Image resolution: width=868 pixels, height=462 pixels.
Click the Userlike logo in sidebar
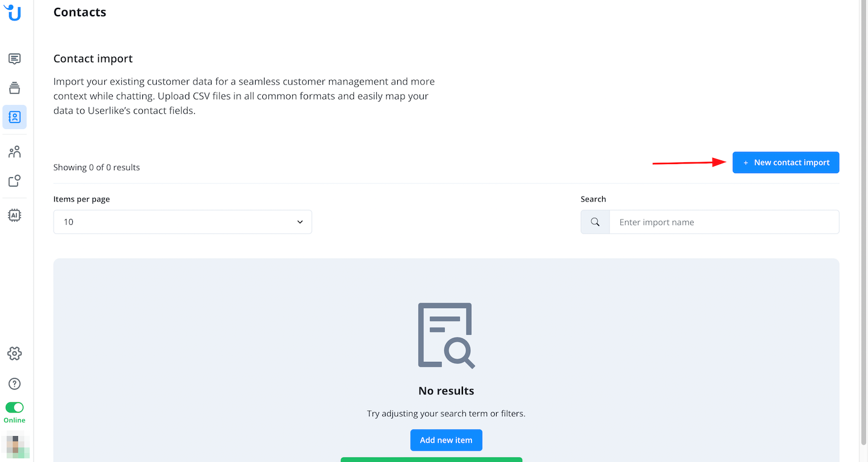[x=13, y=12]
